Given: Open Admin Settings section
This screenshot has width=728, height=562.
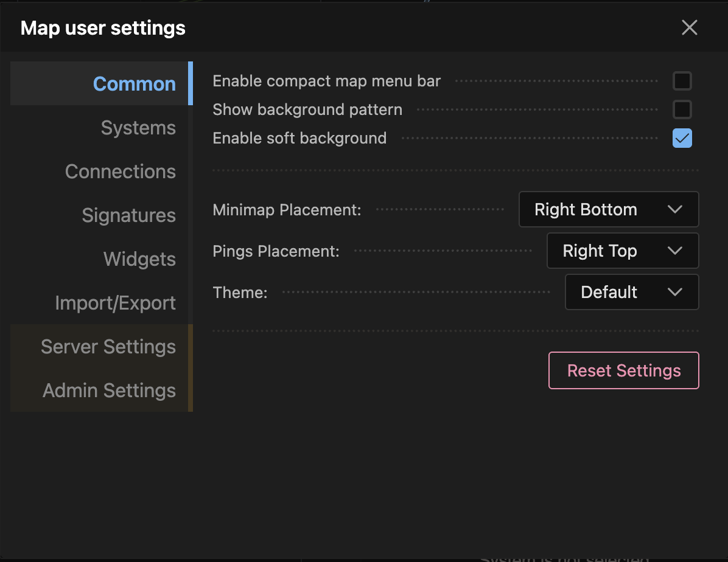Looking at the screenshot, I should (x=110, y=390).
